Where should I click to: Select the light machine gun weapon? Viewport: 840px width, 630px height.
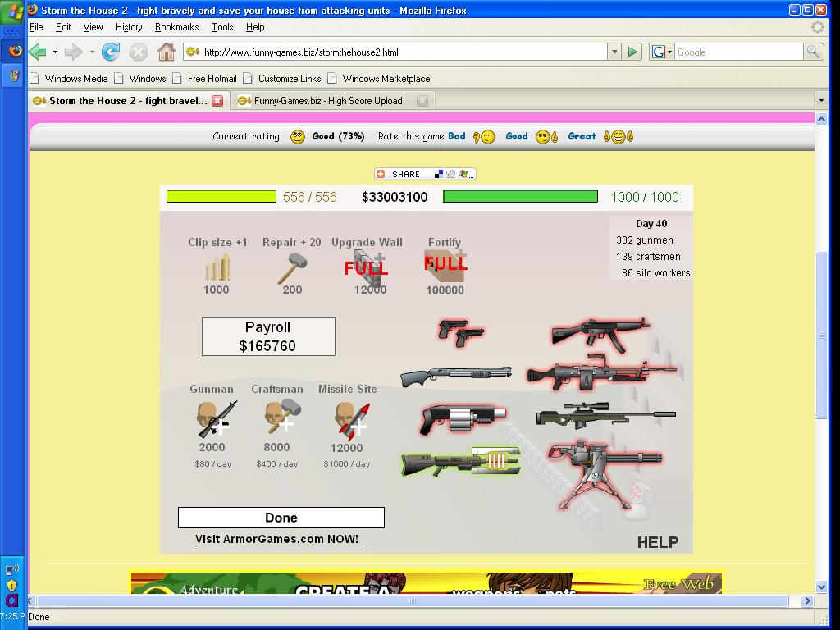(601, 372)
